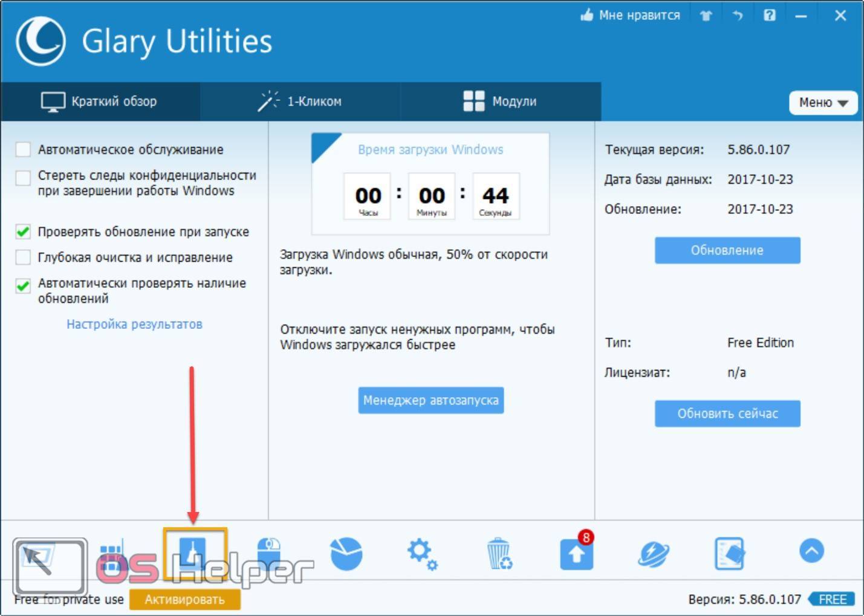
Task: Open software update icon with badge 8
Action: tap(576, 553)
